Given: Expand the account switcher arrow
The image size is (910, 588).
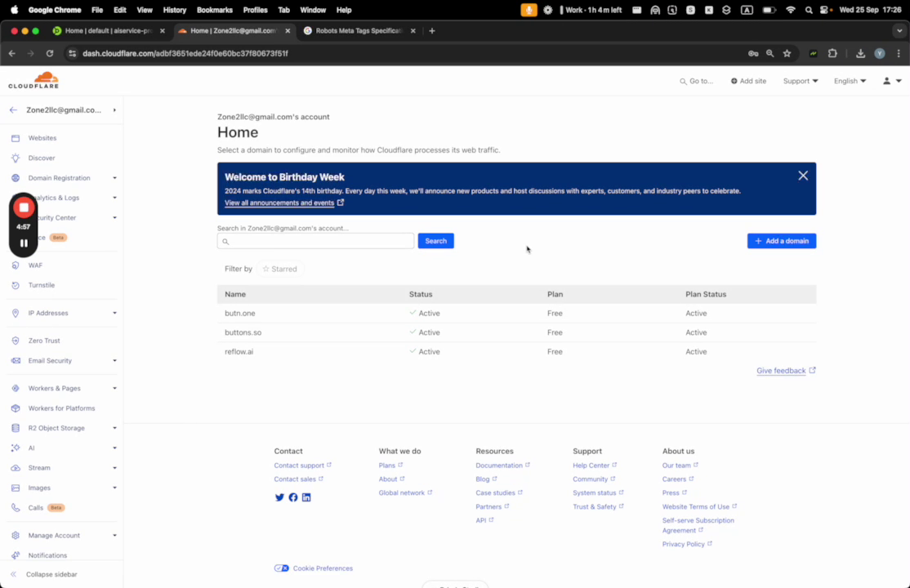Looking at the screenshot, I should pyautogui.click(x=114, y=109).
